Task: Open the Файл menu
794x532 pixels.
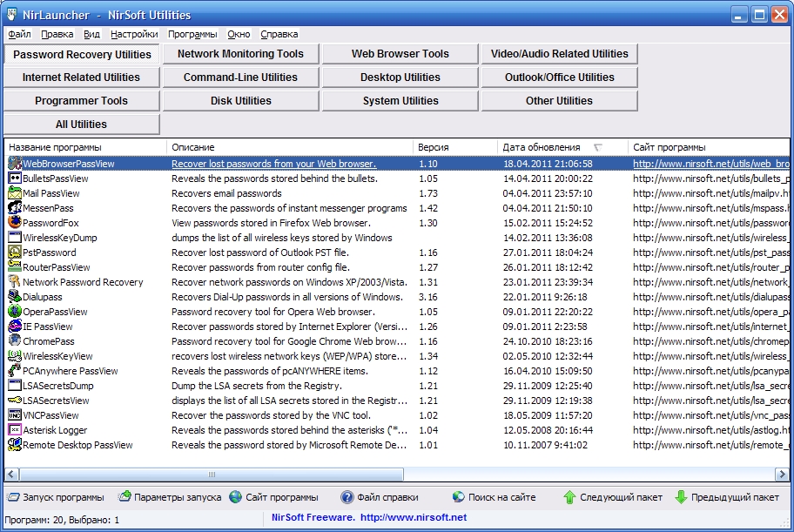Action: (19, 34)
